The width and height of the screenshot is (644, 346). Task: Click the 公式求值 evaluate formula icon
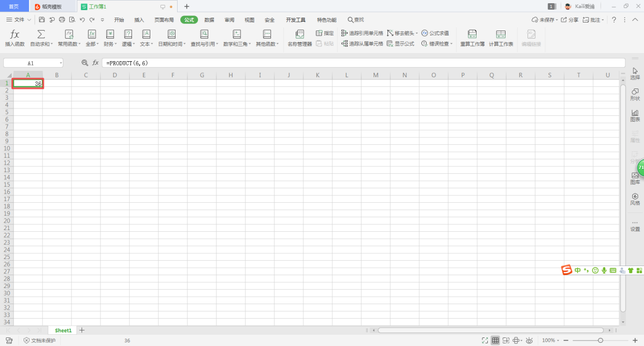435,33
